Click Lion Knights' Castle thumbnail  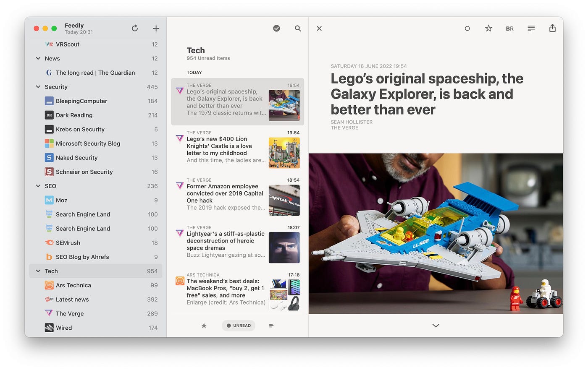pos(284,153)
